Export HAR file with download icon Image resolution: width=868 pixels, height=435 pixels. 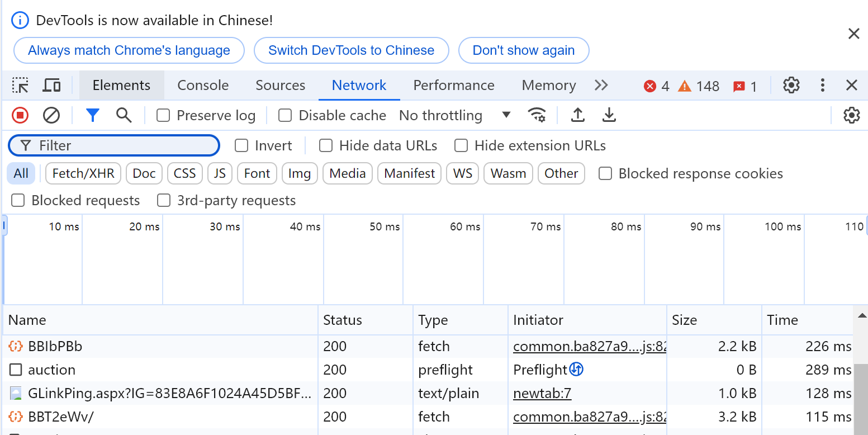coord(609,116)
